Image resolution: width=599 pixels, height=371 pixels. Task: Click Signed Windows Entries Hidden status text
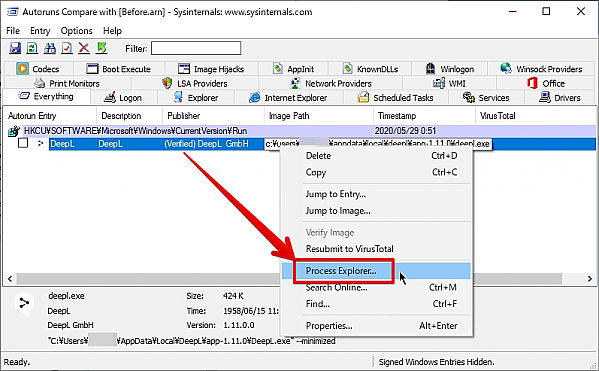(x=436, y=361)
